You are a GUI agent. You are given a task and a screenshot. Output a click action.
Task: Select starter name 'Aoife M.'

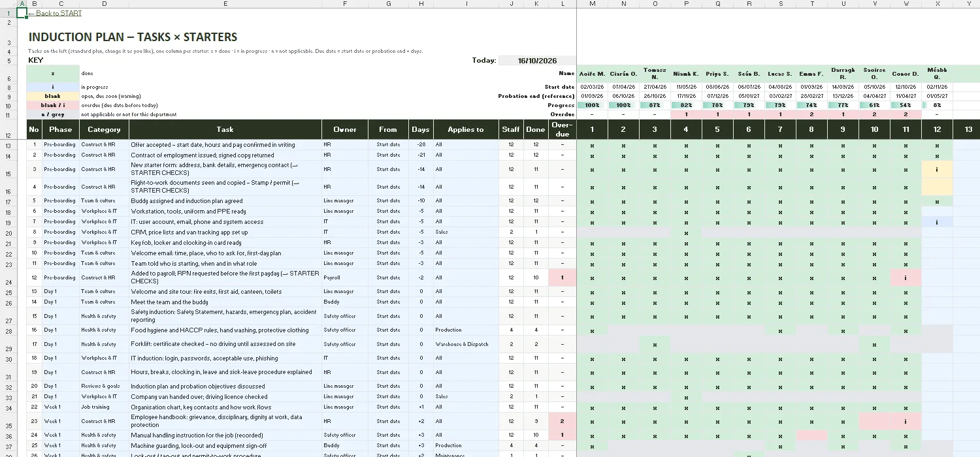point(592,74)
